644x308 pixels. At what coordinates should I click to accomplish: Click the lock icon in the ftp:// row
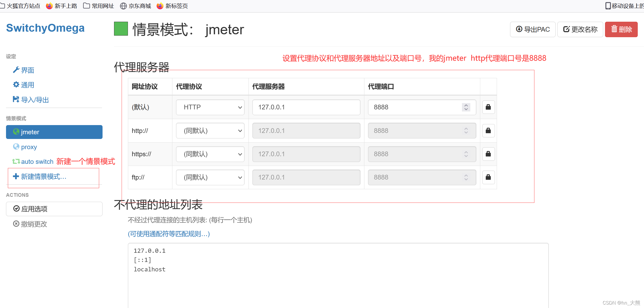click(488, 177)
